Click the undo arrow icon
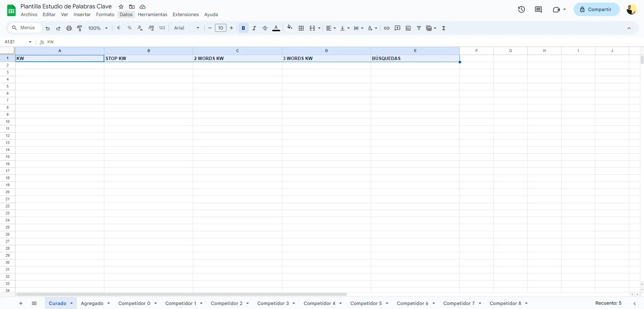The width and height of the screenshot is (644, 309). 48,28
